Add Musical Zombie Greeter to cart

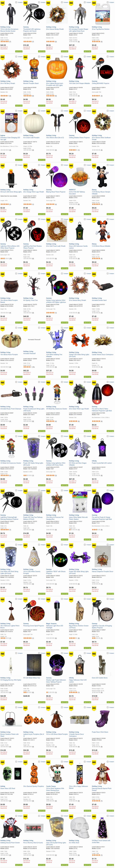click(19, 52)
